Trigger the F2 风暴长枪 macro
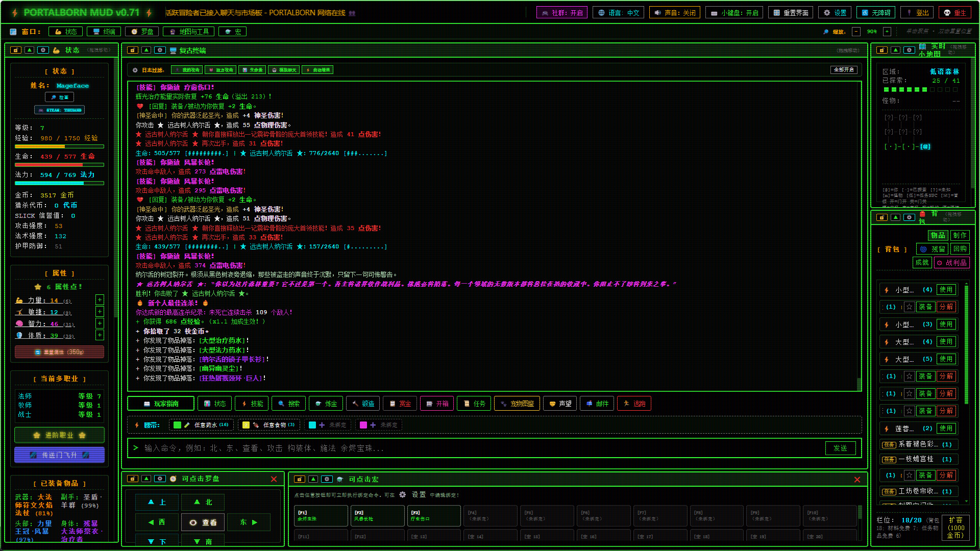980x551 pixels. (x=377, y=516)
